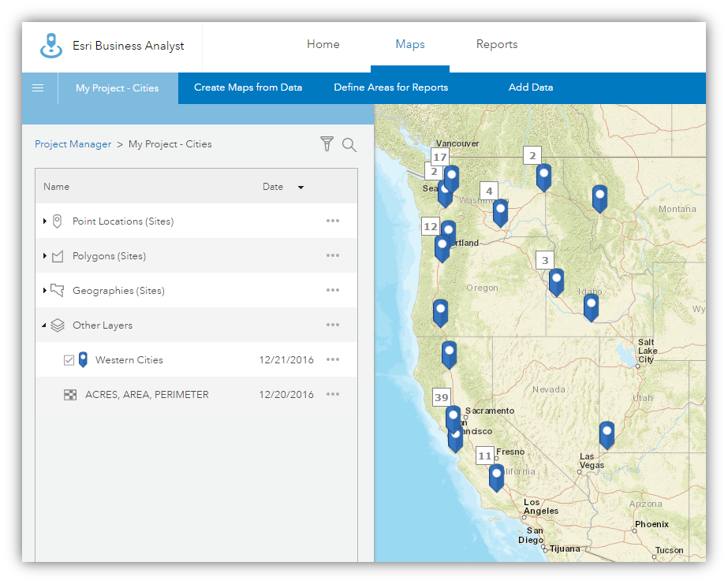Open the hamburger menu icon

pos(38,87)
